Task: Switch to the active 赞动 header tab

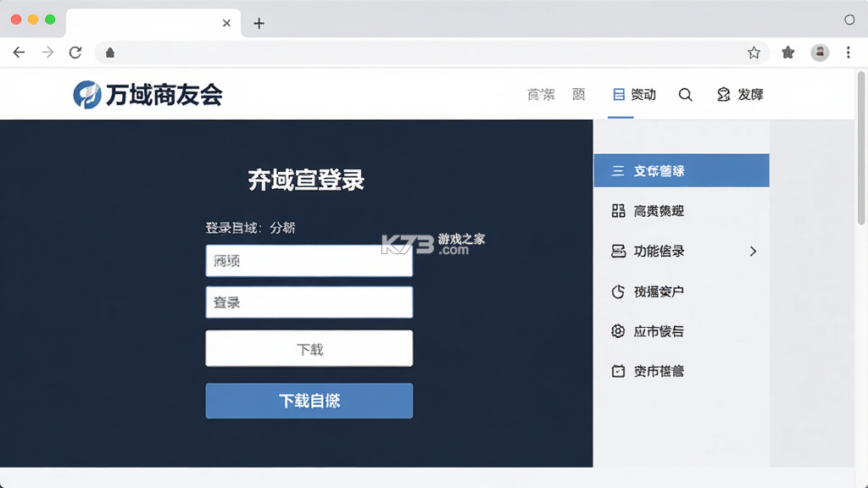Action: pos(634,95)
